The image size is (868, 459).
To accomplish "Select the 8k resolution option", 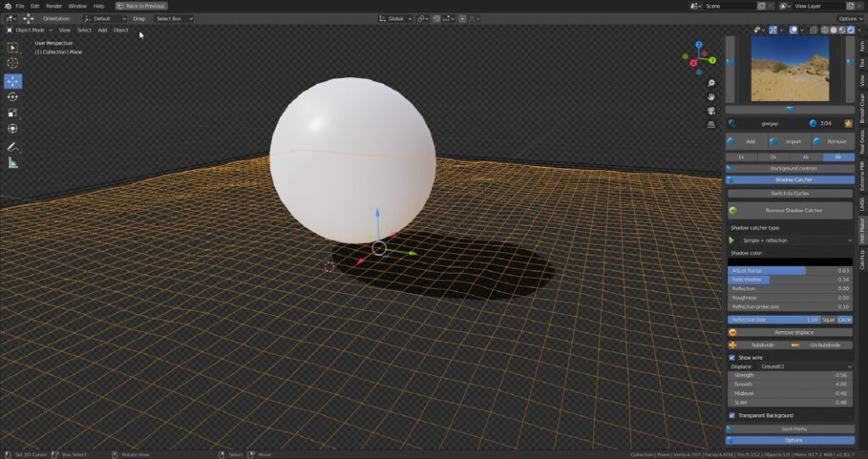I will coord(838,157).
